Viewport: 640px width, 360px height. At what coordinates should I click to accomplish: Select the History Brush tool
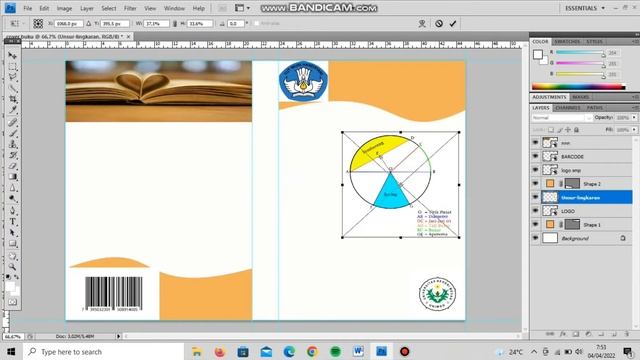[x=13, y=155]
